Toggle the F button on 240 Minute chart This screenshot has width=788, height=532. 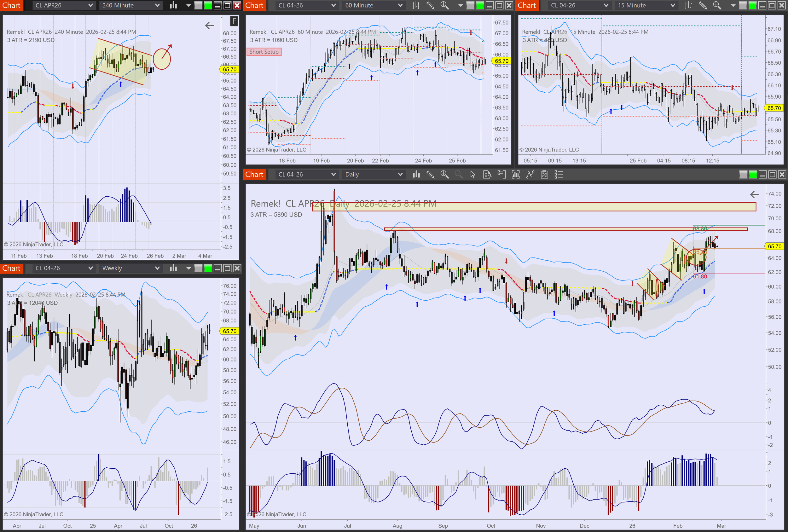pos(234,21)
